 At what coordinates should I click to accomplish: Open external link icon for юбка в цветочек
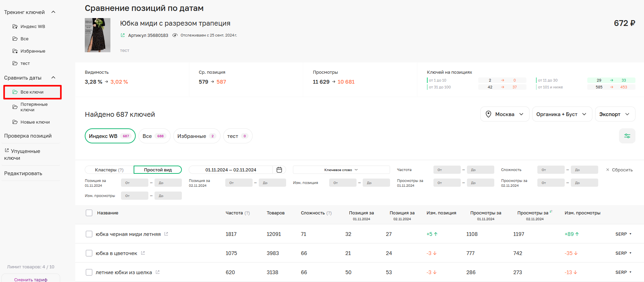pyautogui.click(x=143, y=253)
